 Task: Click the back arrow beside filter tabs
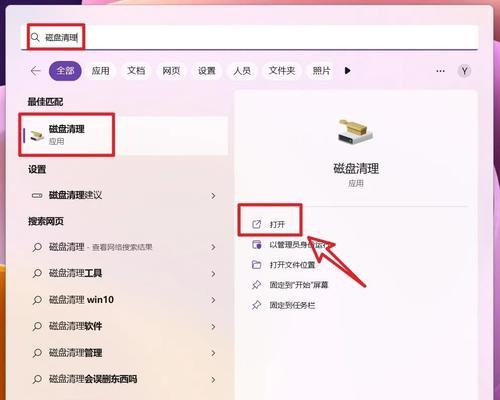click(x=35, y=71)
